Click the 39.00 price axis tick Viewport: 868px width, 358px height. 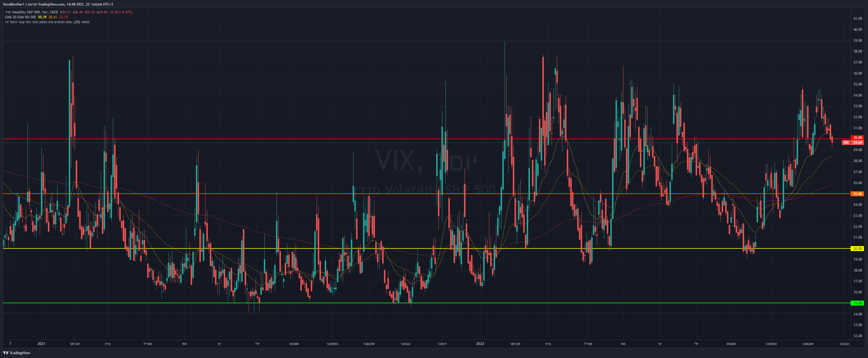click(x=858, y=40)
